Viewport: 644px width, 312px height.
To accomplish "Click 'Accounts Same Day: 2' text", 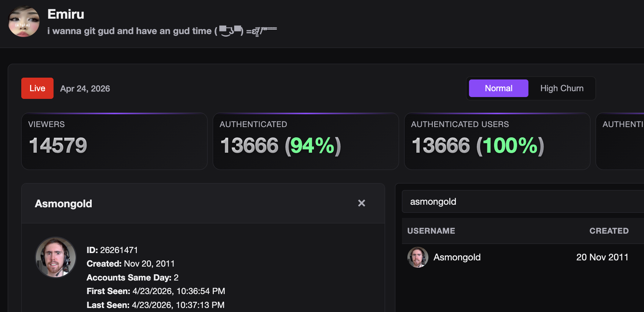I will 132,278.
